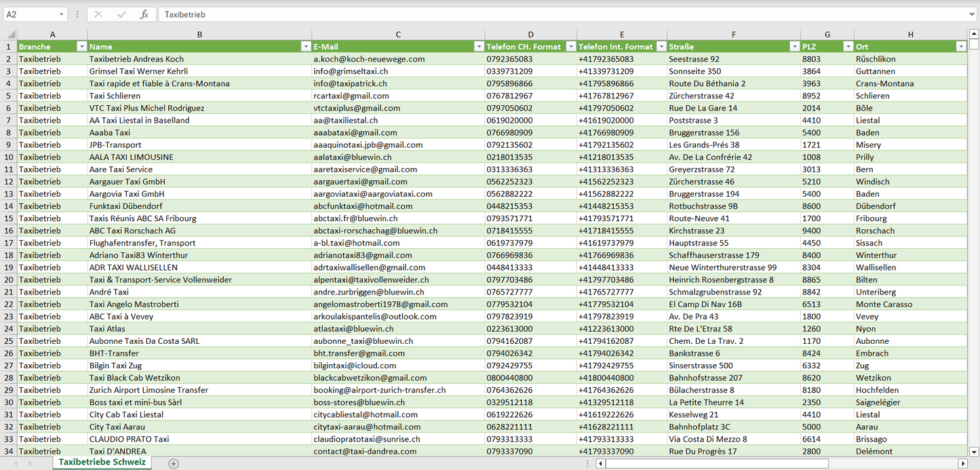Screen dimensions: 980x470
Task: Click vertical scrollbar down arrow
Action: [974, 451]
